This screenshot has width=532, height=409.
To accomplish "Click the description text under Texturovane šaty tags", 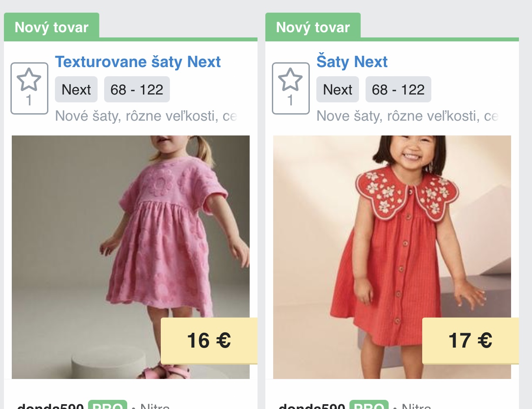I will pos(146,116).
